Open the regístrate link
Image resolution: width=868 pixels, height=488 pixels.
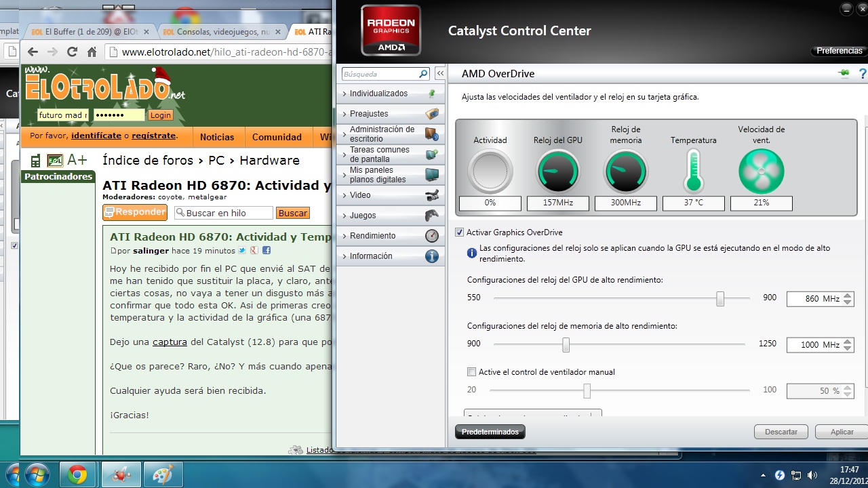coord(154,136)
